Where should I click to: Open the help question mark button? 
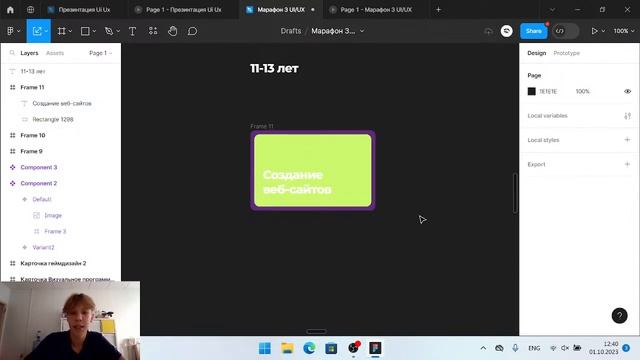tap(619, 316)
